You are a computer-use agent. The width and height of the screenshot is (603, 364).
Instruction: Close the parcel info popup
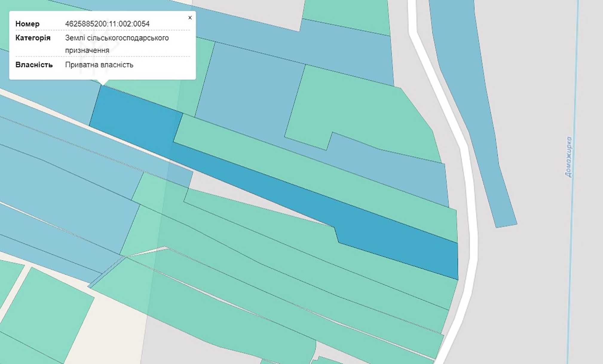click(x=190, y=18)
